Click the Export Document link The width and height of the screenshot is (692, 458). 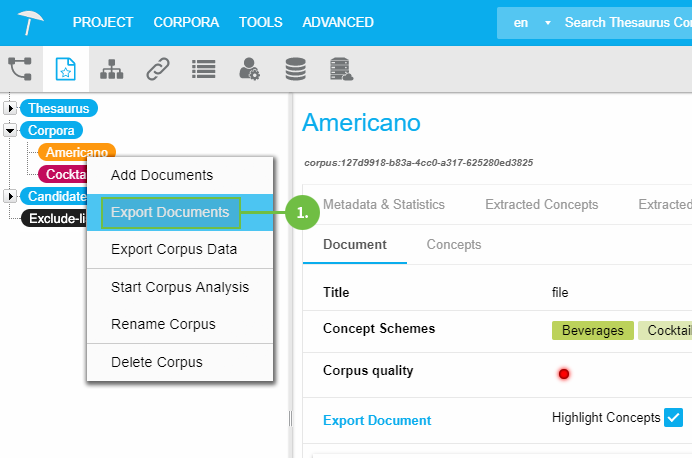(x=377, y=421)
